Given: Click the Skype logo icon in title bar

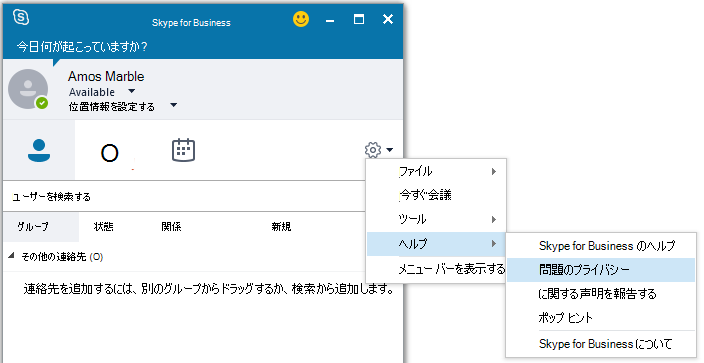Looking at the screenshot, I should coord(21,18).
